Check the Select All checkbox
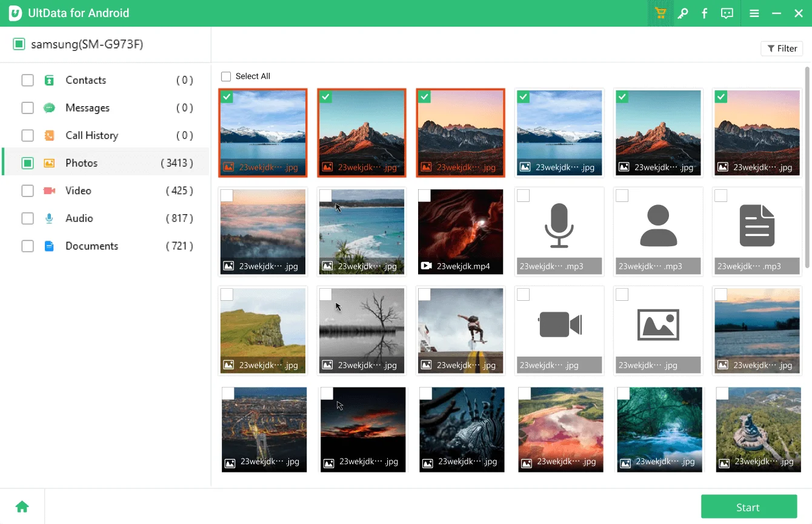The width and height of the screenshot is (812, 524). point(226,76)
